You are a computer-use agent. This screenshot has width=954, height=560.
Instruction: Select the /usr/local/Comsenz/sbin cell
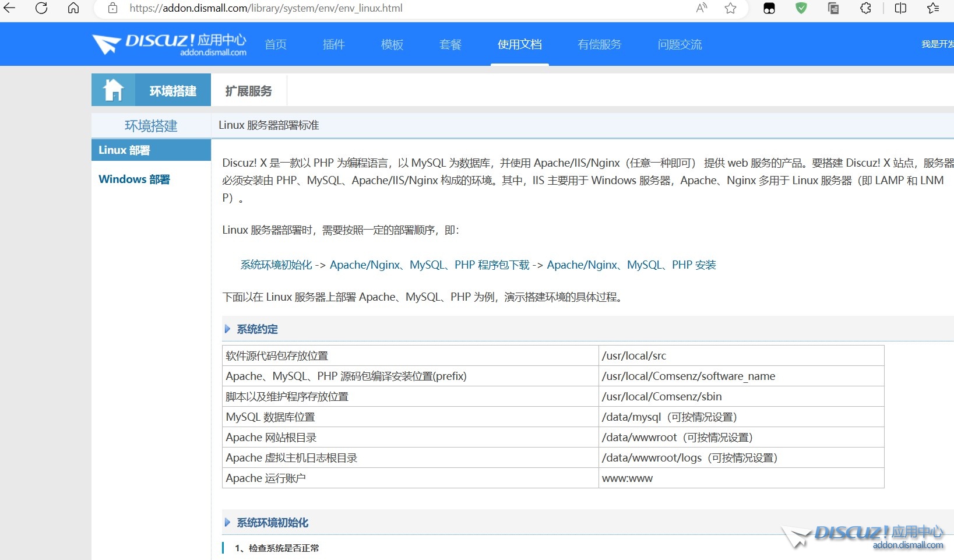tap(741, 396)
